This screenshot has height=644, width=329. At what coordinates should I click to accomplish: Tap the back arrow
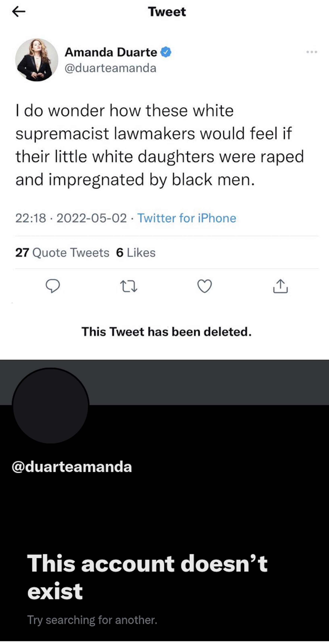(19, 11)
